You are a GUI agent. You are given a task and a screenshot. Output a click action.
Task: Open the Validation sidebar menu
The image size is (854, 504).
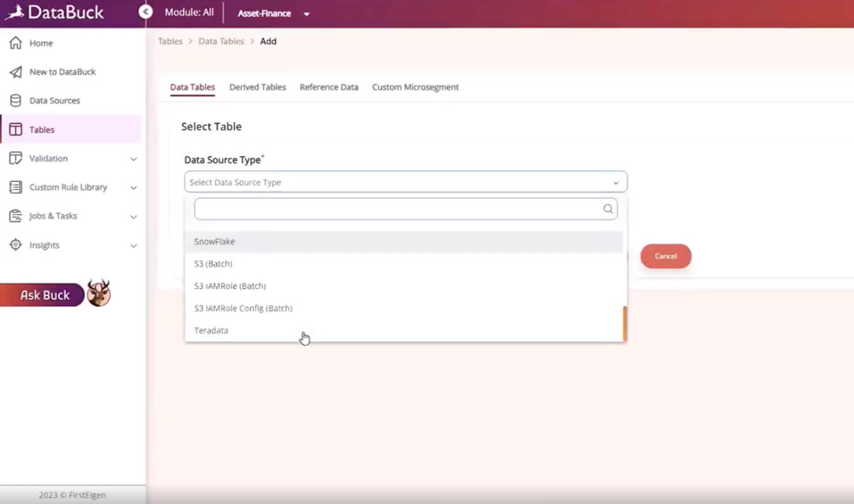click(71, 158)
